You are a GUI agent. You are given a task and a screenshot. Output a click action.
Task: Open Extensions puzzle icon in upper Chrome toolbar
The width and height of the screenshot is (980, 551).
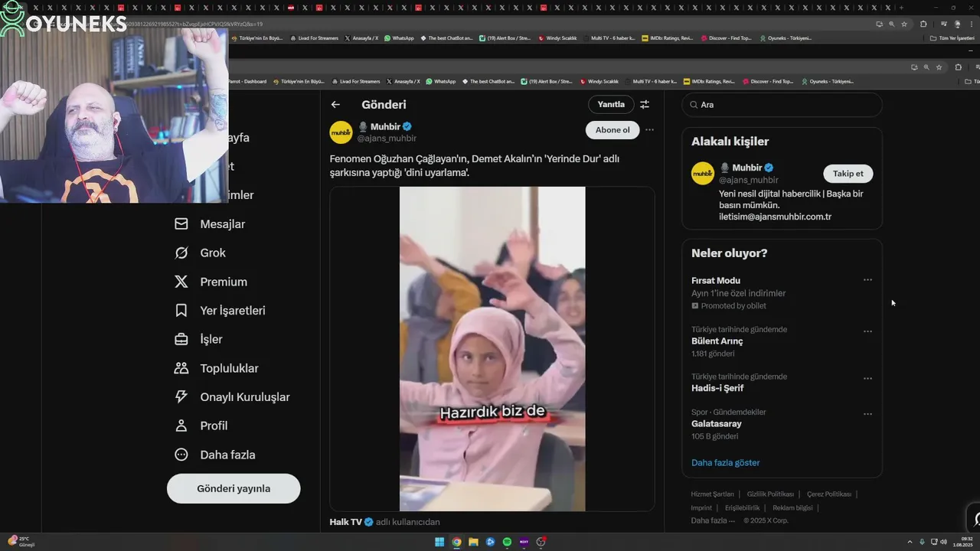(923, 24)
